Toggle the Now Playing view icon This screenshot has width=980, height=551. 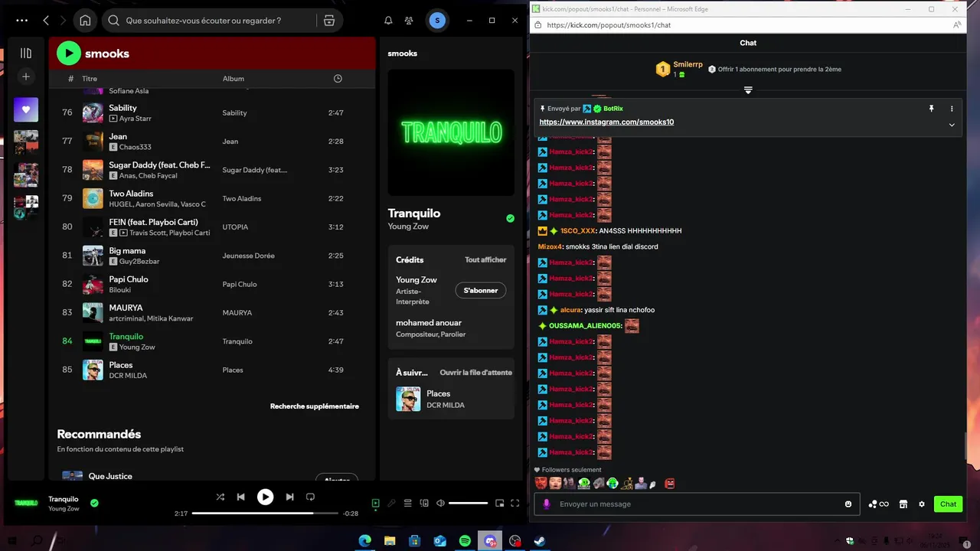[375, 503]
